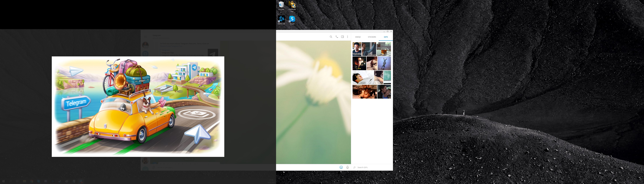
Task: Toggle the right side panel icon
Action: coord(342,37)
